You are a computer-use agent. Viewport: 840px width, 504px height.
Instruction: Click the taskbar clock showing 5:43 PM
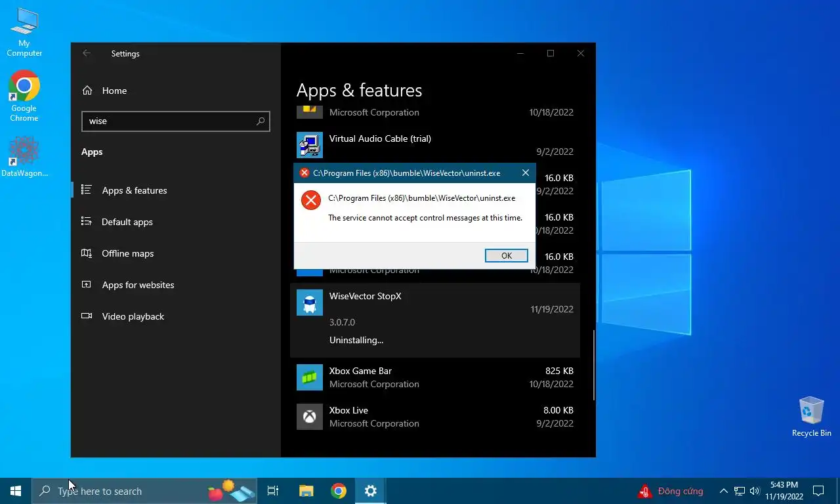(784, 491)
